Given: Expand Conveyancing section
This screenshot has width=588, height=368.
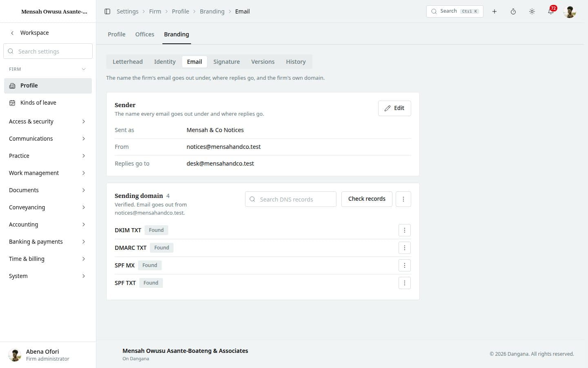Looking at the screenshot, I should coord(48,207).
